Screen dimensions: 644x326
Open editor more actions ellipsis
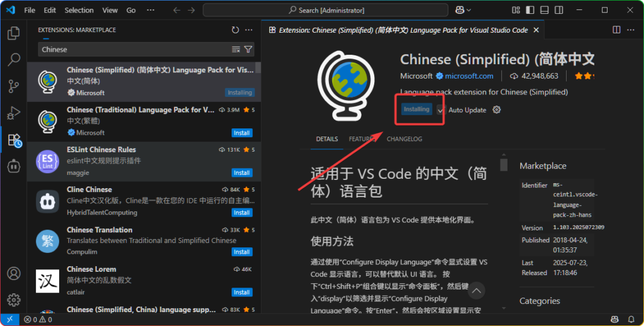pos(631,30)
